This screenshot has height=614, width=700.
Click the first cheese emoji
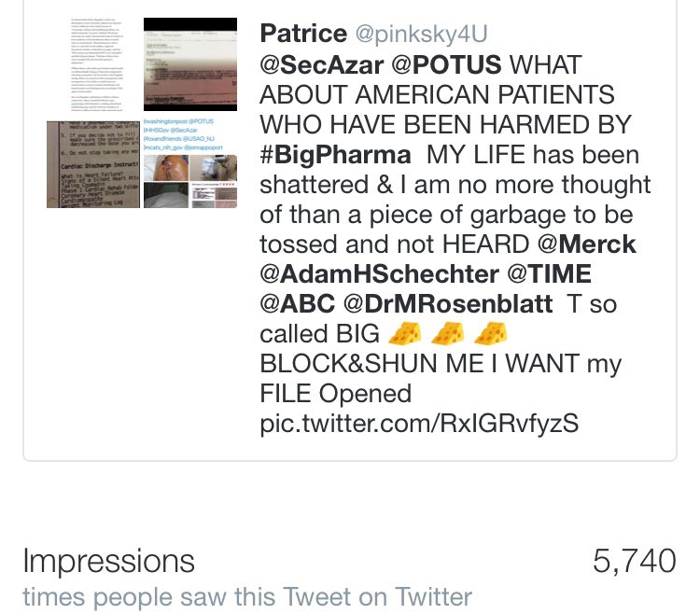pos(404,333)
